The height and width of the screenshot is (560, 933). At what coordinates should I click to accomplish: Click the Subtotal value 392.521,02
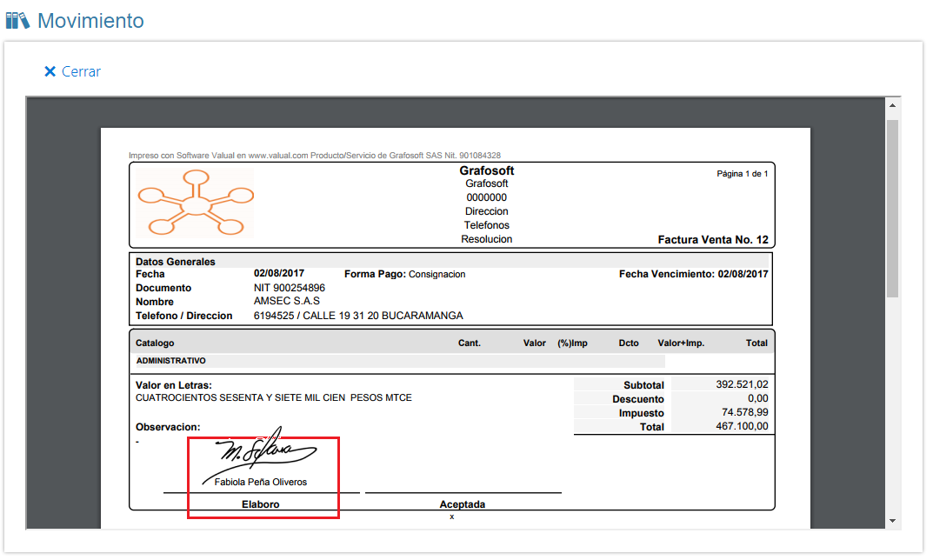742,384
